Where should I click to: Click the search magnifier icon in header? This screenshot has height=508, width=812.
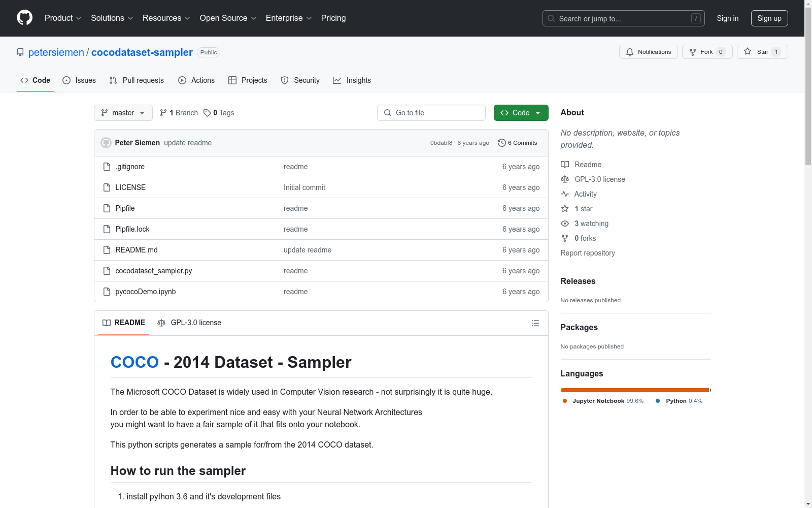click(551, 18)
